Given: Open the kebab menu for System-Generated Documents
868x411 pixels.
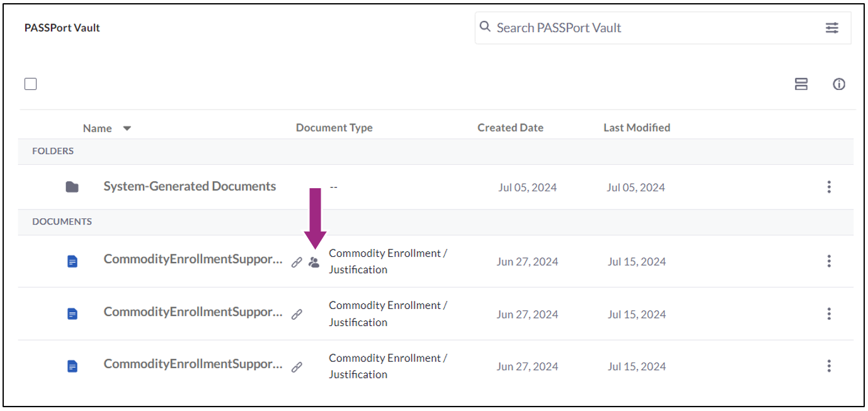Looking at the screenshot, I should [829, 186].
